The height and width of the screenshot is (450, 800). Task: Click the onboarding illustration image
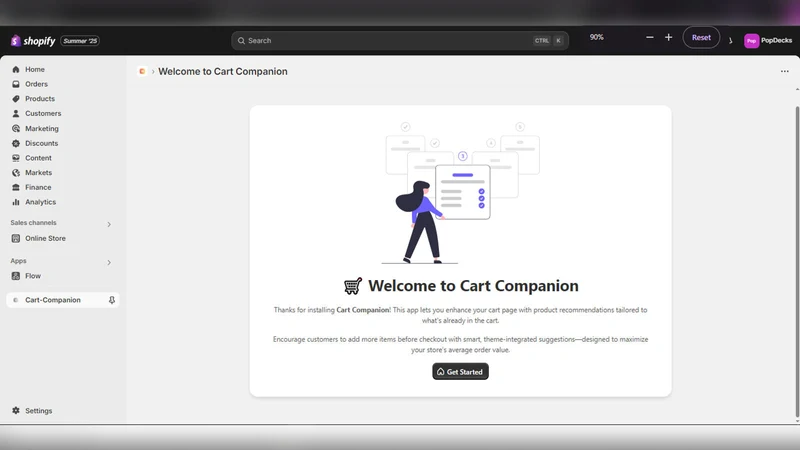pos(461,193)
